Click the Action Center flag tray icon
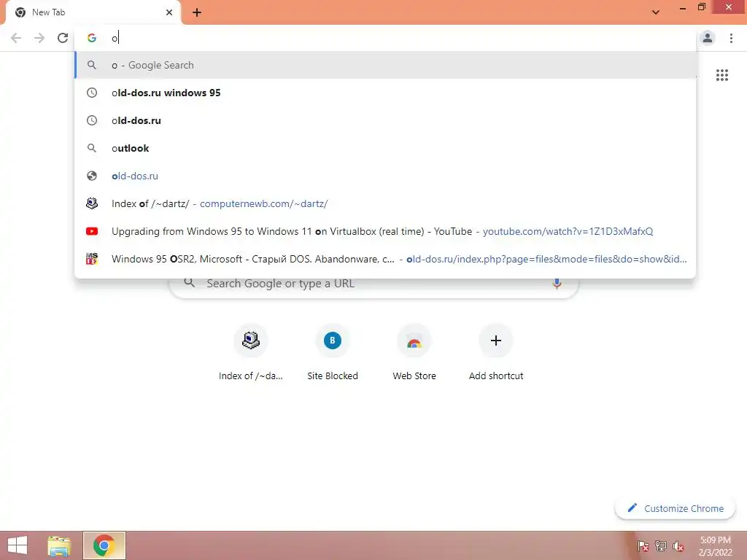Viewport: 747px width, 560px height. (x=643, y=546)
